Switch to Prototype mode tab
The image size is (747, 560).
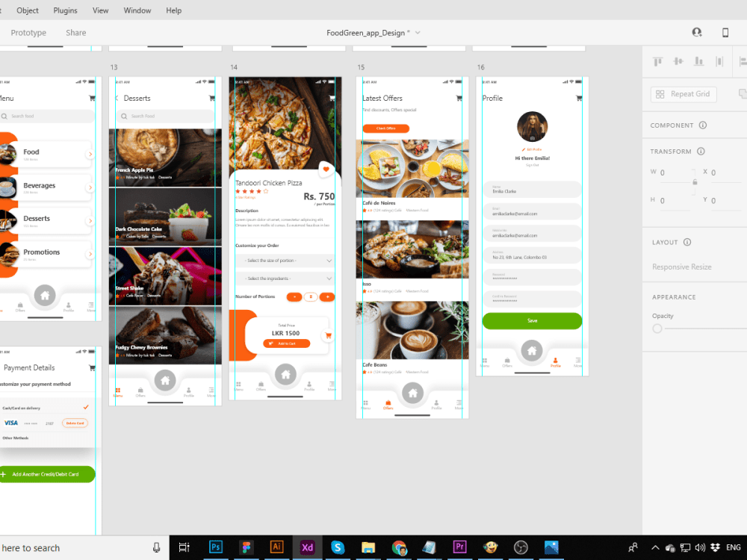coord(28,33)
